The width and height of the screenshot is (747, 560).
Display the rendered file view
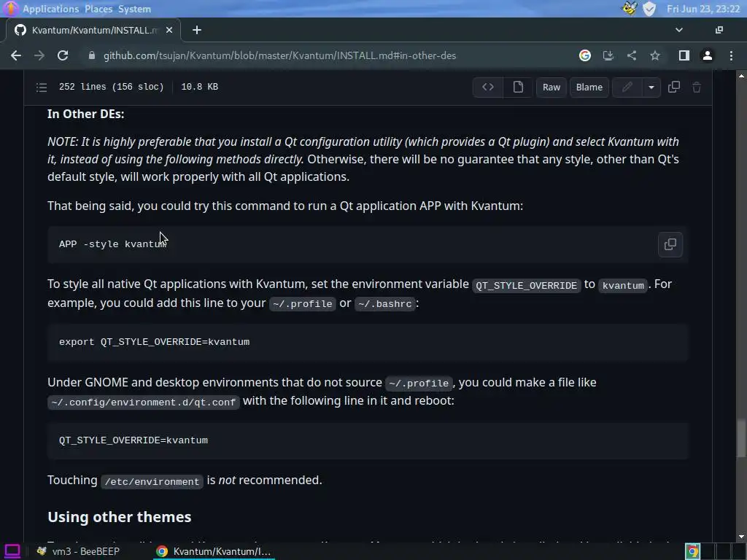(x=518, y=87)
